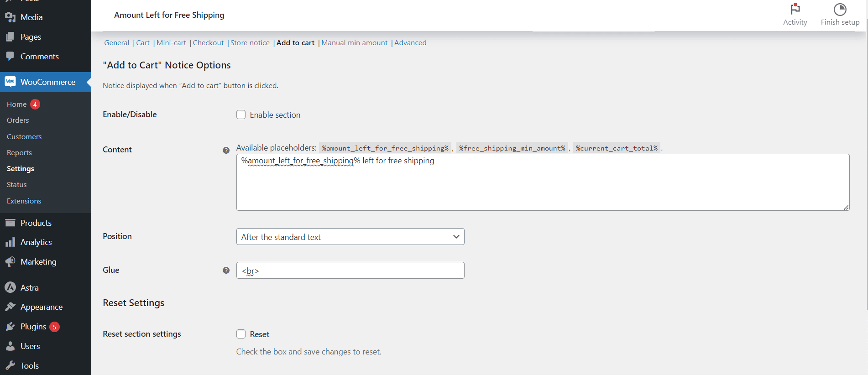
Task: Click the Plugins update count badge
Action: 54,327
